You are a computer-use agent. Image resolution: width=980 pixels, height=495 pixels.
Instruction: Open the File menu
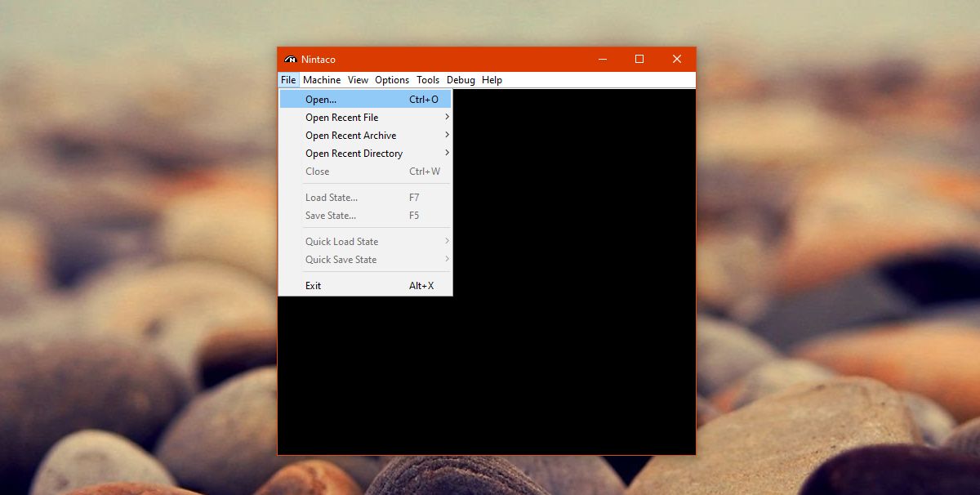pyautogui.click(x=288, y=80)
